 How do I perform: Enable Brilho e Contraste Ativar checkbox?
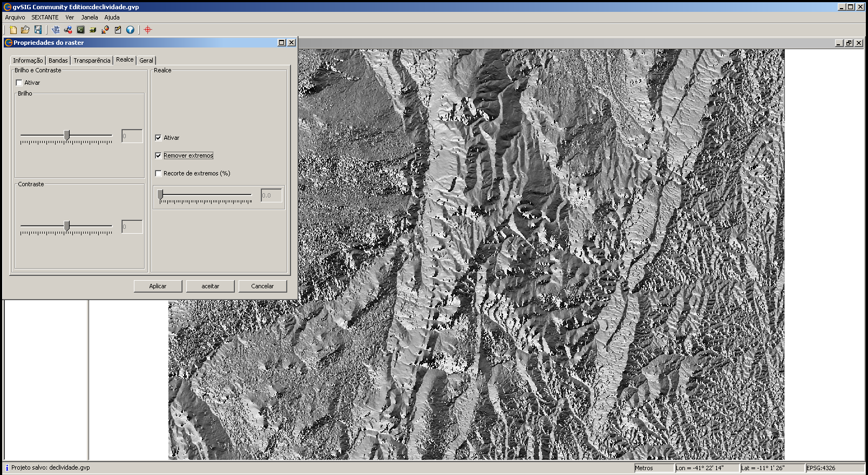(19, 83)
